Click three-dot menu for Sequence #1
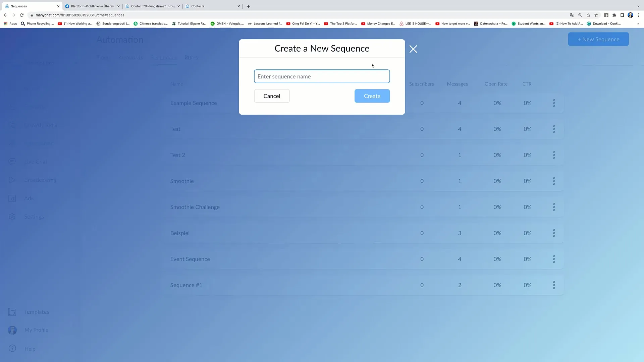The image size is (644, 362). tap(554, 285)
